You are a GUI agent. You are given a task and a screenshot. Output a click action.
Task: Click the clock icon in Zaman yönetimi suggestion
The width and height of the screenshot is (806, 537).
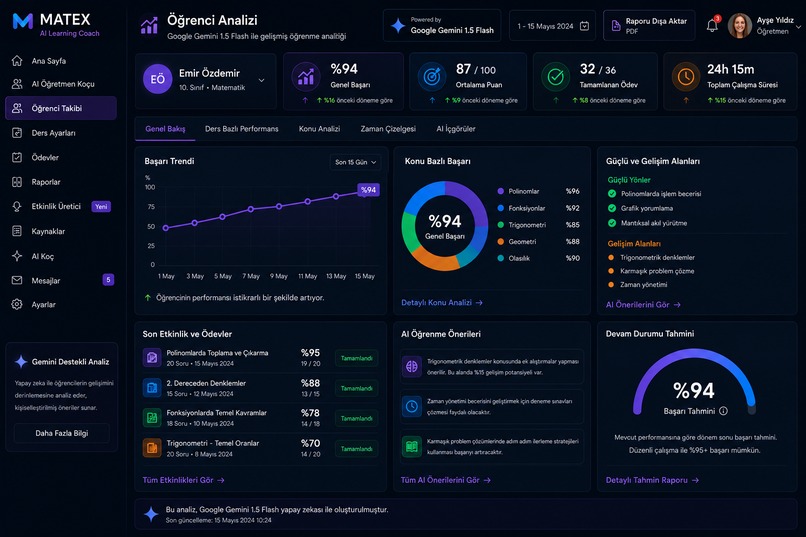click(412, 406)
